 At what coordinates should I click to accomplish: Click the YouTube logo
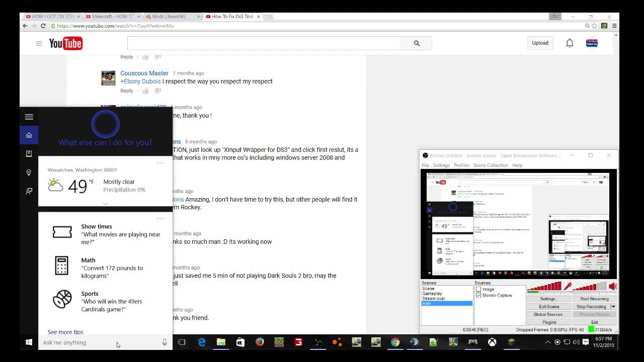(66, 44)
